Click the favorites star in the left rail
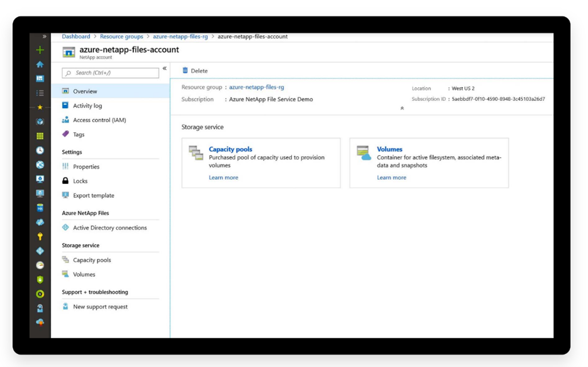 (39, 107)
